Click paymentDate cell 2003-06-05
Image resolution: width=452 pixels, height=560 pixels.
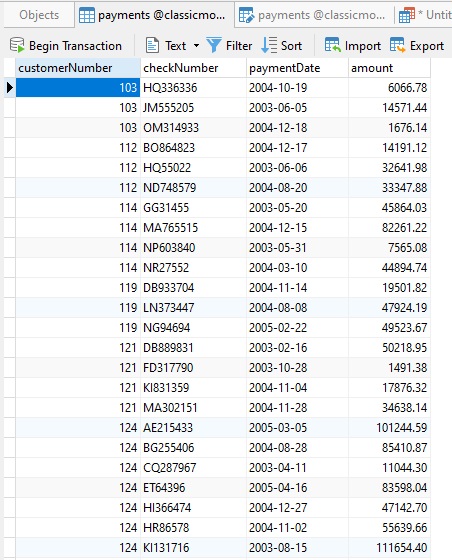(297, 108)
